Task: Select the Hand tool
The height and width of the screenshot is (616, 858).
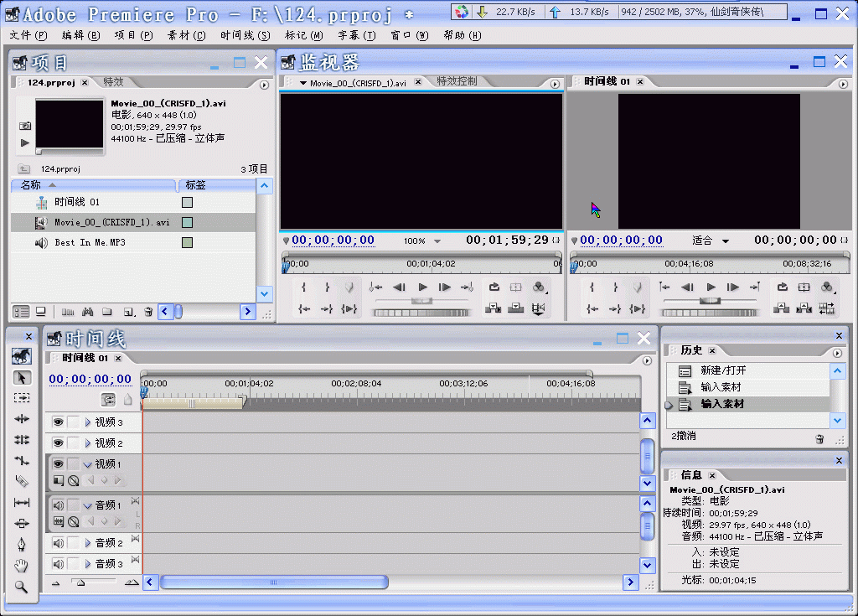Action: pyautogui.click(x=21, y=565)
